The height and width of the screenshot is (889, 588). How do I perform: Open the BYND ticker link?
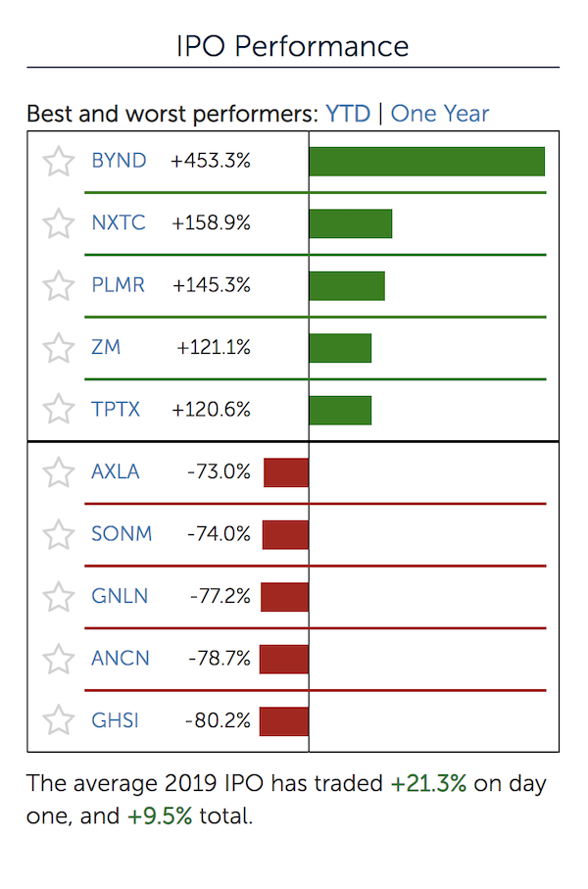pyautogui.click(x=120, y=161)
